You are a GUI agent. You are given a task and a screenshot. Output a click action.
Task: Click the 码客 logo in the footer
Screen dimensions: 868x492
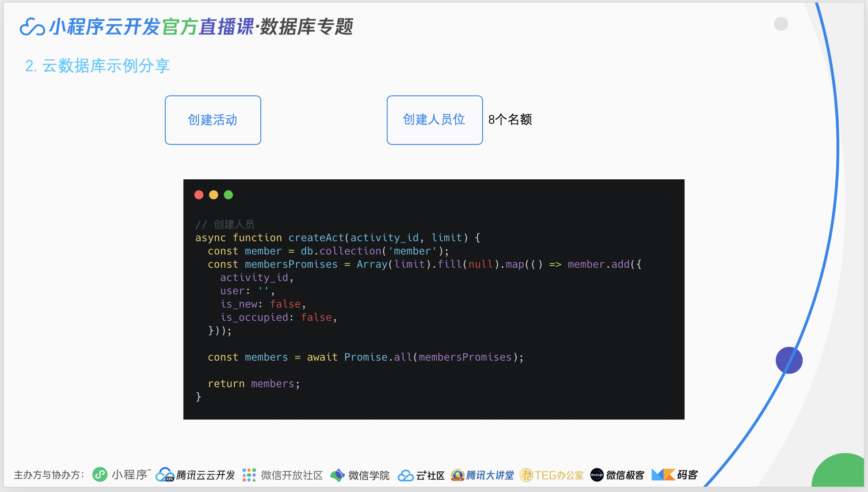click(x=663, y=475)
